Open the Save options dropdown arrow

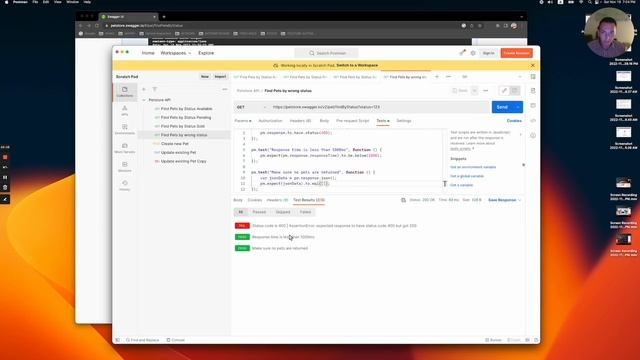tap(474, 91)
